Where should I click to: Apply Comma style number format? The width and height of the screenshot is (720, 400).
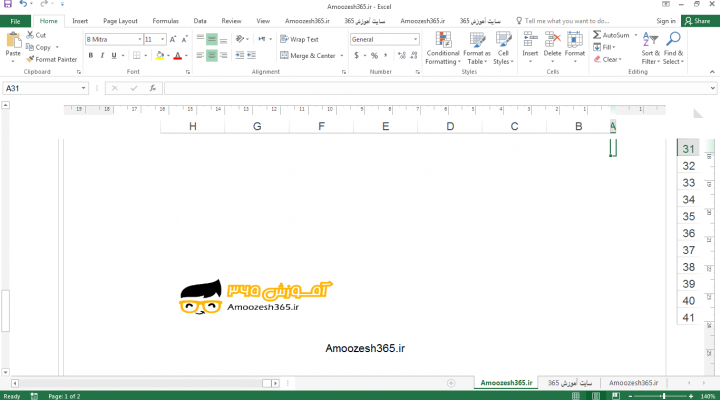tap(385, 56)
